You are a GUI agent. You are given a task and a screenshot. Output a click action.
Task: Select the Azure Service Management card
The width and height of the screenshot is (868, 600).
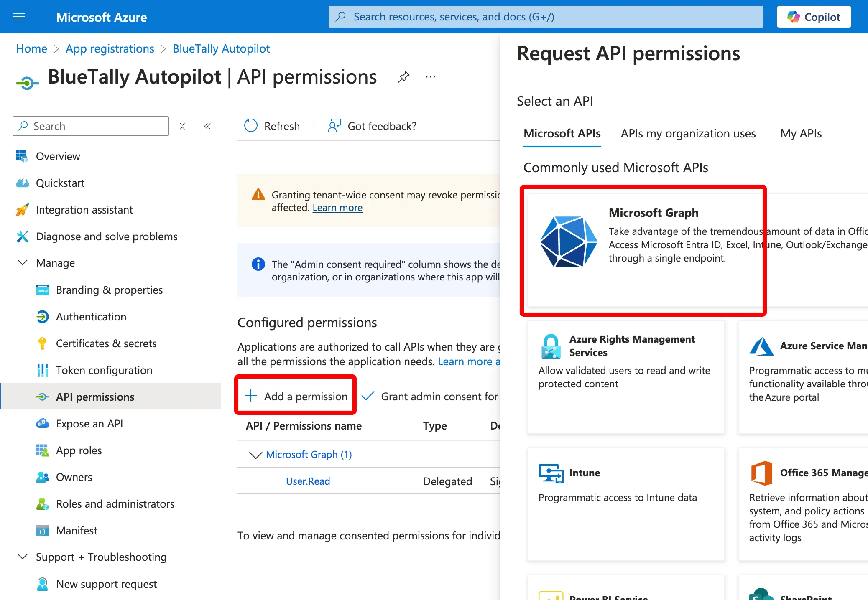(803, 377)
